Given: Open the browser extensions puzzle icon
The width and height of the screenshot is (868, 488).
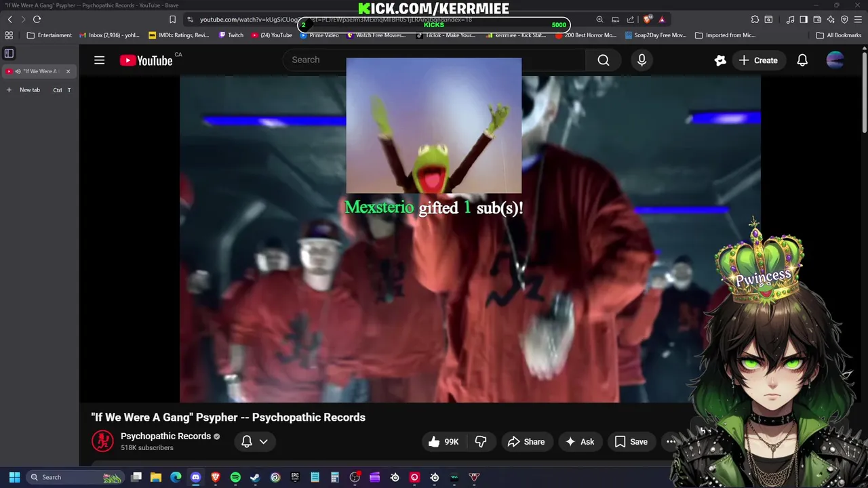Looking at the screenshot, I should tap(755, 20).
